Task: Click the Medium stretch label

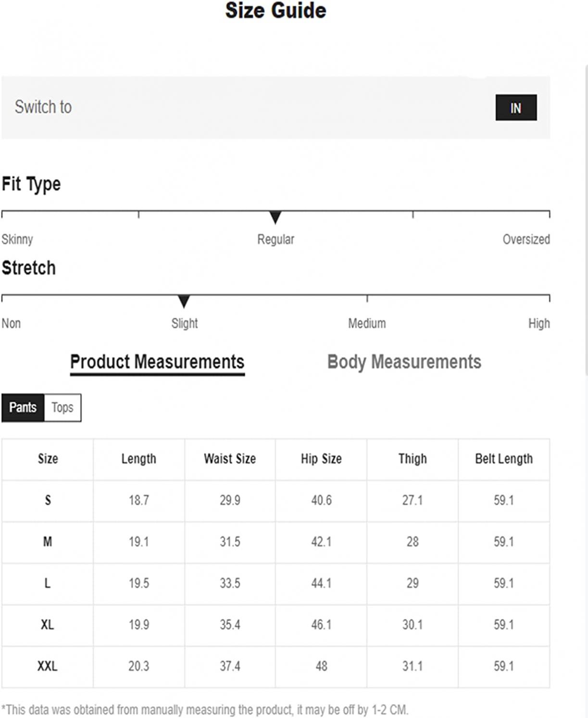Action: (367, 323)
